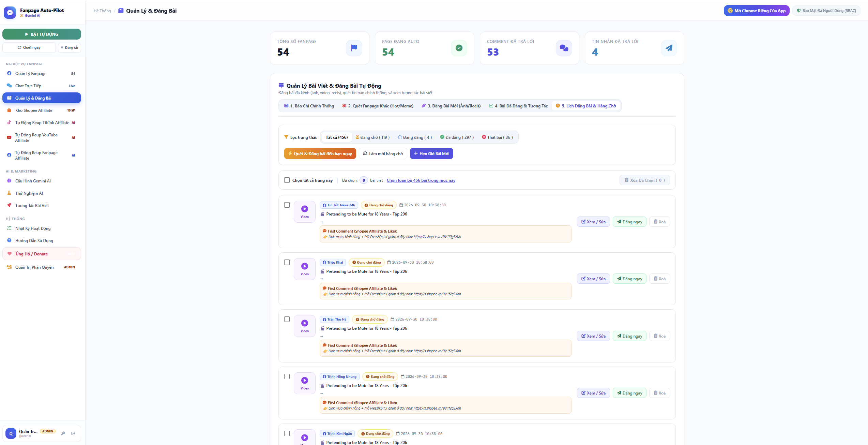
Task: Click the paper plane icon in the Tin Nhắn Đã Trả Lời card
Action: point(669,48)
